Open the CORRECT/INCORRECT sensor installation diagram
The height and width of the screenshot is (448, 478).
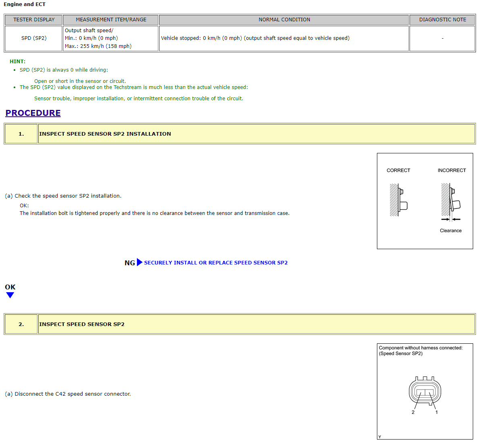(425, 201)
